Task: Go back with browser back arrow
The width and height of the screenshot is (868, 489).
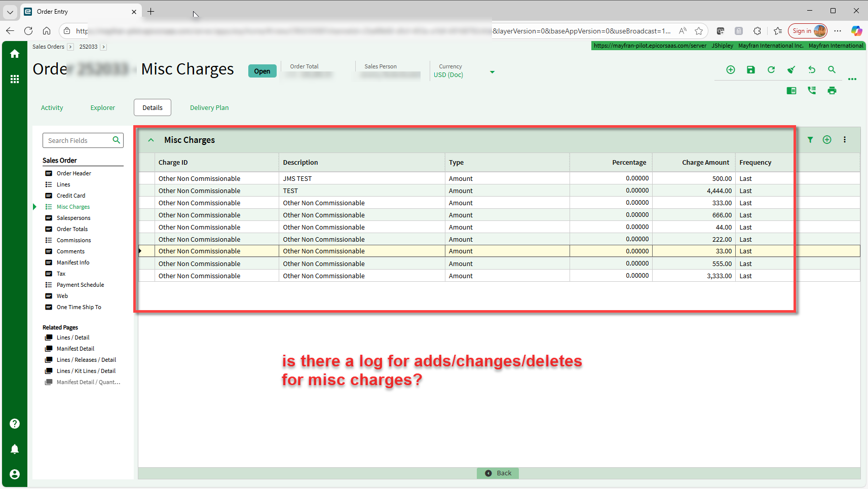Action: [10, 31]
